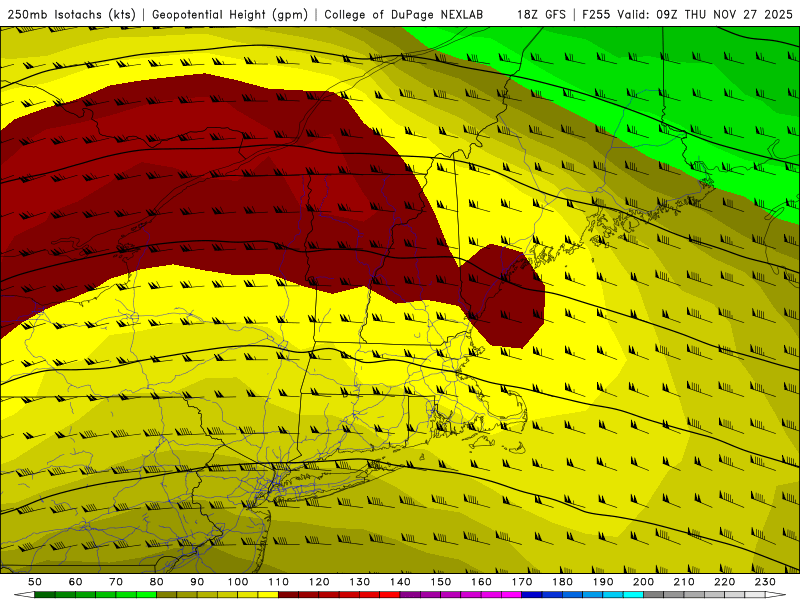
Task: Click the 170 knot legend label
Action: [x=522, y=582]
